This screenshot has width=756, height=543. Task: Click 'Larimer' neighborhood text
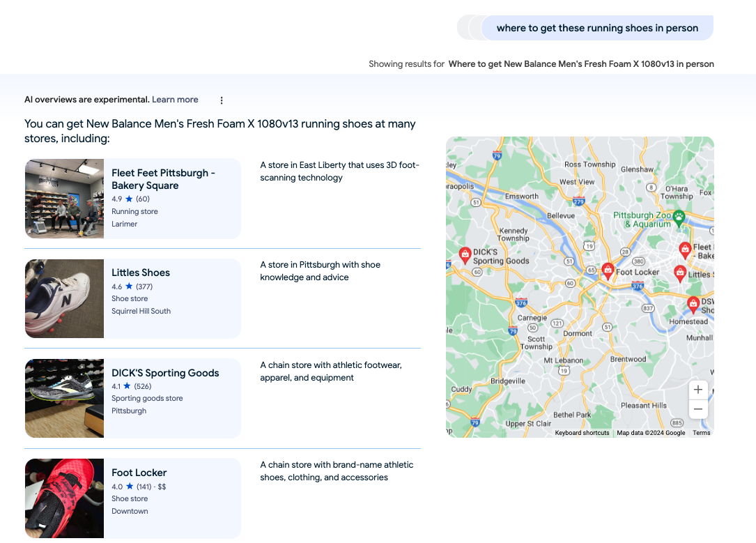click(125, 224)
